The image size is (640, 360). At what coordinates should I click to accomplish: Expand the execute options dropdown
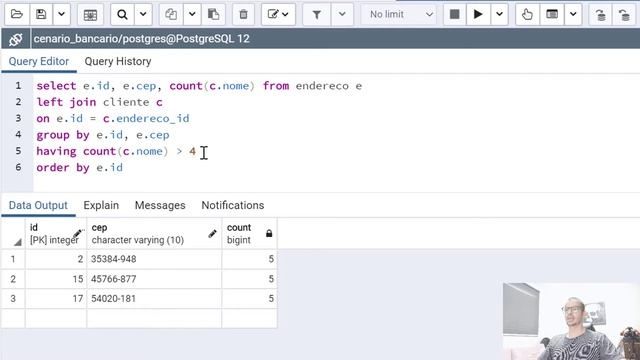pyautogui.click(x=499, y=15)
